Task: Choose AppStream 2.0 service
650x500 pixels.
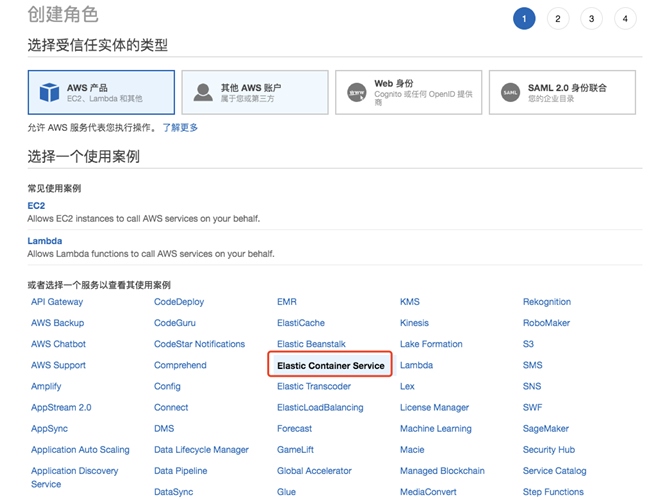Action: (x=61, y=408)
